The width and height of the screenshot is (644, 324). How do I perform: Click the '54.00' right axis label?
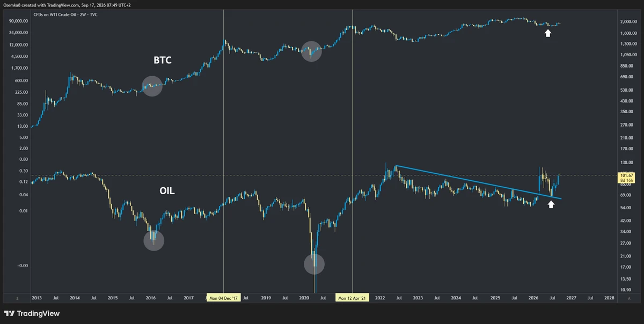625,208
